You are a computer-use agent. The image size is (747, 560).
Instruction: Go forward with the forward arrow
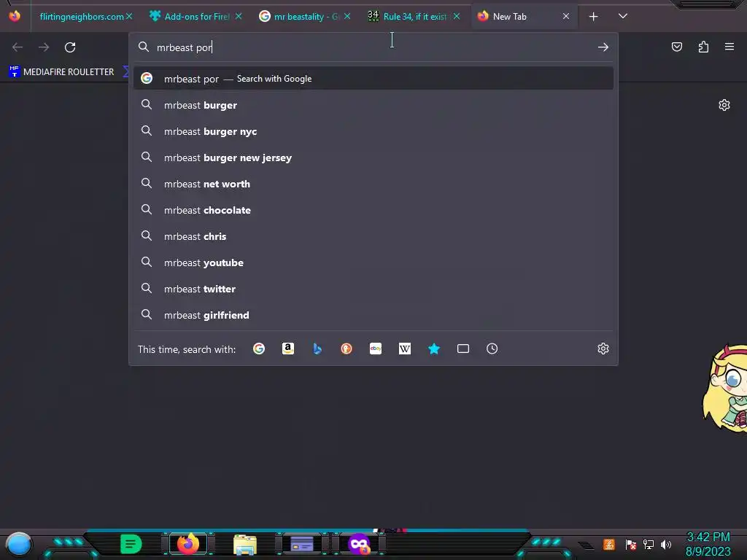coord(44,47)
